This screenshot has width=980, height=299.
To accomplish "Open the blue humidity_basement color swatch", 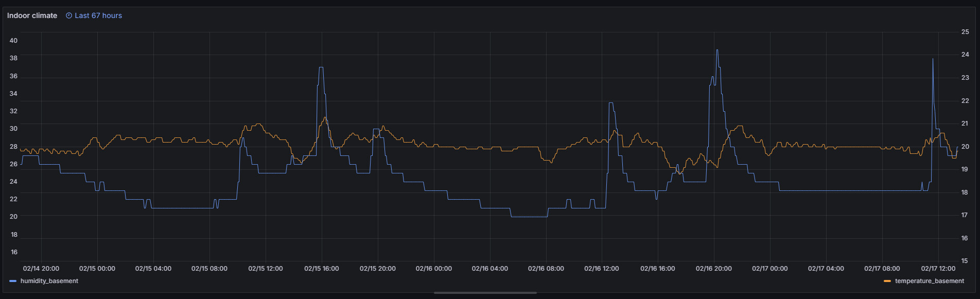I will (13, 281).
